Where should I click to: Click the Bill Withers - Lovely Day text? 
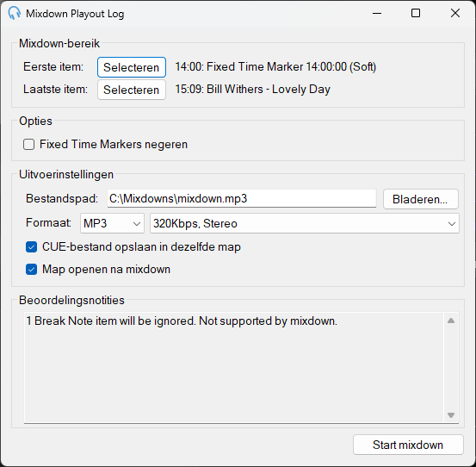[x=252, y=90]
